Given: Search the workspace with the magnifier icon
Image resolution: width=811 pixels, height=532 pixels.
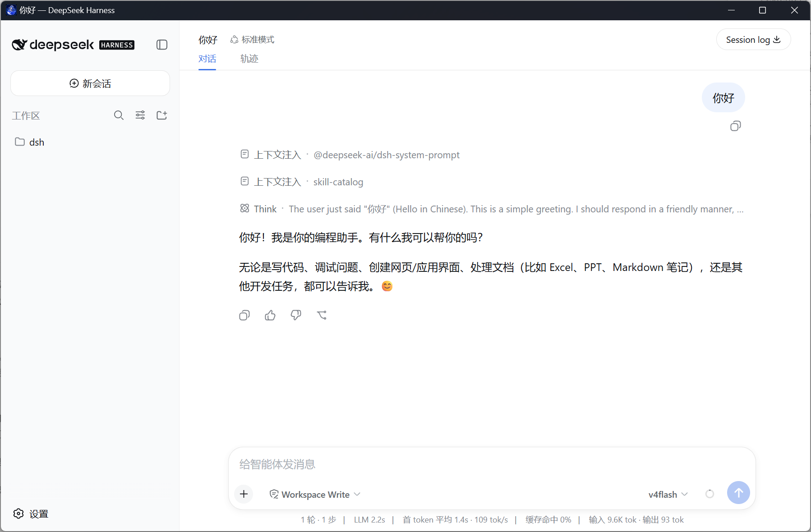Looking at the screenshot, I should point(119,115).
